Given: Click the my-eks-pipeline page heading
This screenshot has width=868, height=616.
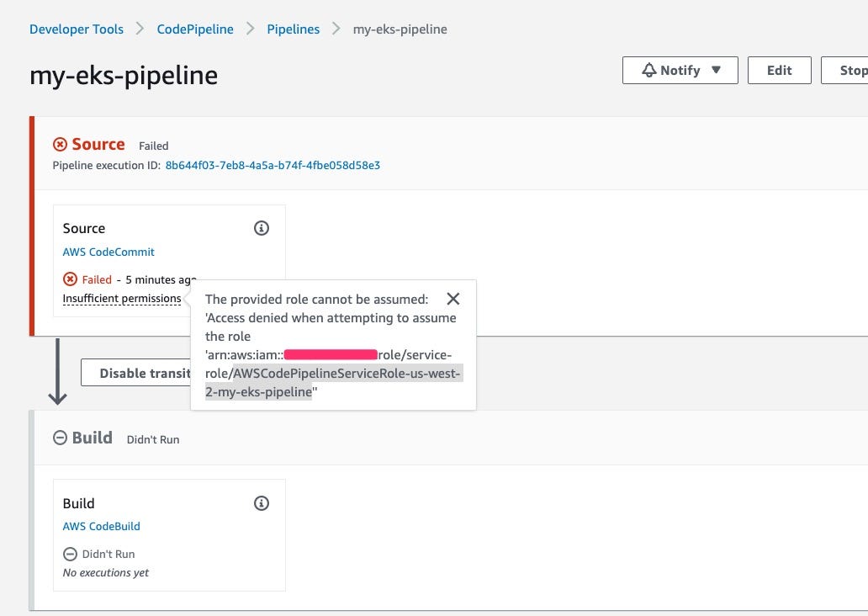Looking at the screenshot, I should 124,76.
